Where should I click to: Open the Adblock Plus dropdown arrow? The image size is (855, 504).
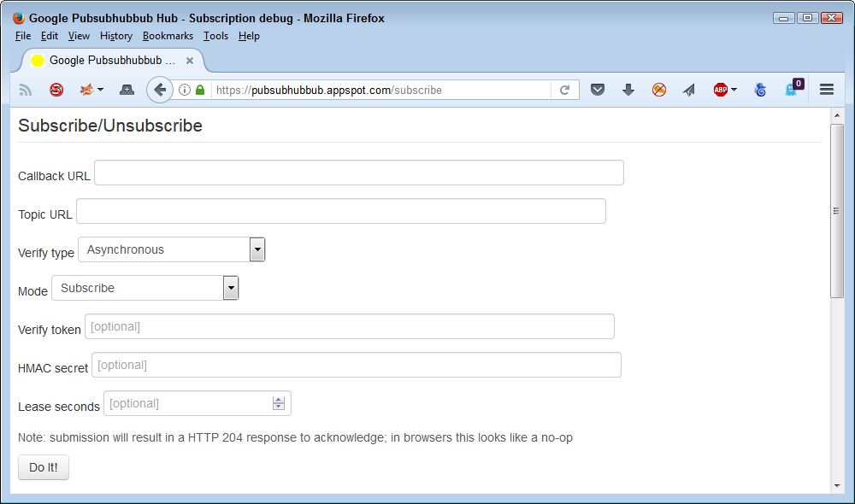[x=734, y=90]
